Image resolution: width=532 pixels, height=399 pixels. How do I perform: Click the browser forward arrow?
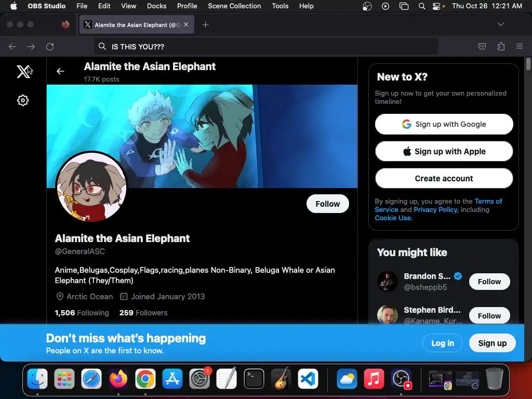(31, 46)
